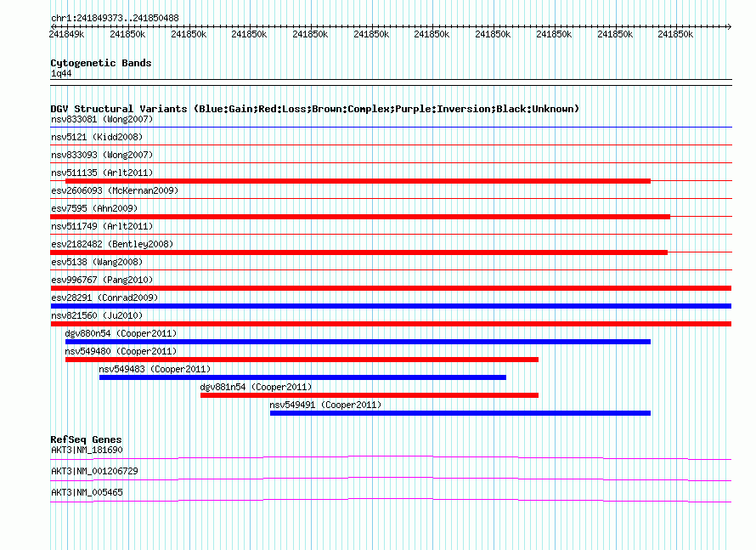Click the RefSeq Genes track title

(86, 439)
